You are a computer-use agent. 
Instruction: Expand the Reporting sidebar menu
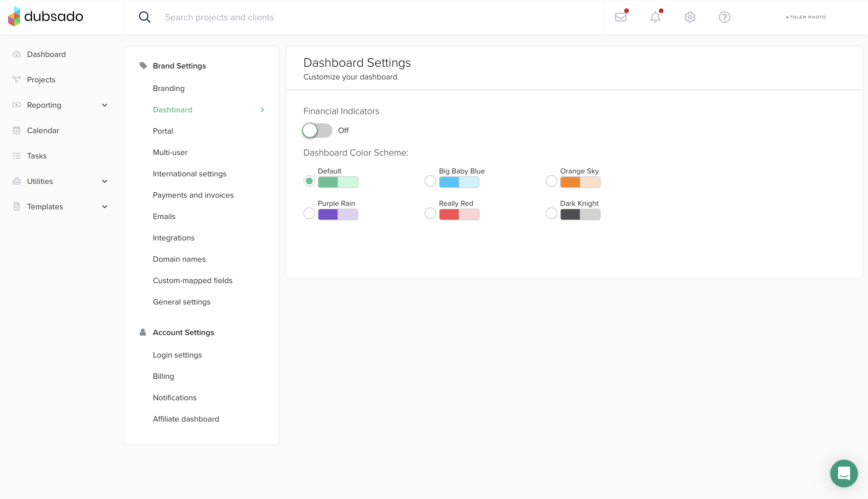click(105, 105)
